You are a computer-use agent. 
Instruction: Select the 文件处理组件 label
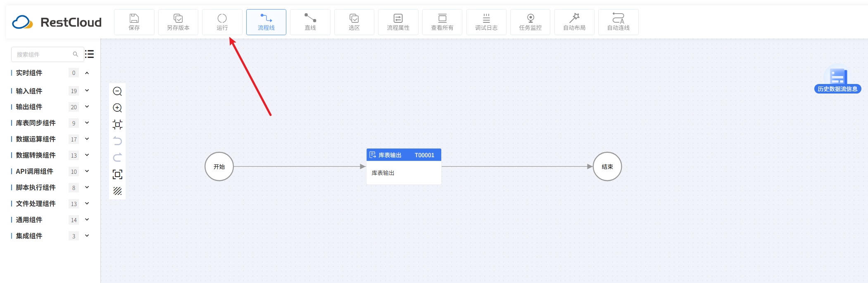point(36,204)
